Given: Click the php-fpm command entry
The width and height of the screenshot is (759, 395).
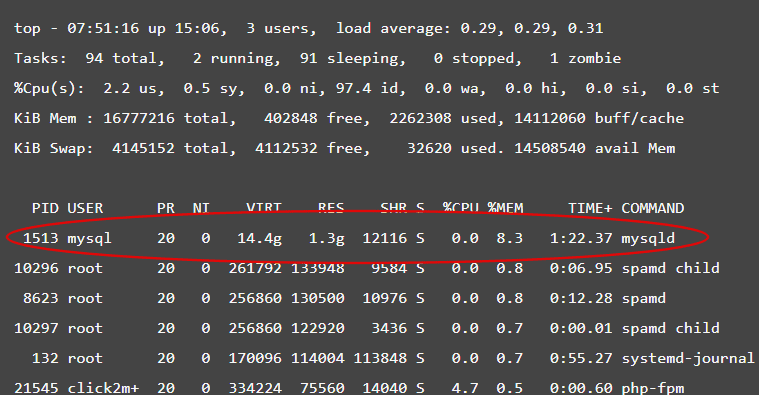Looking at the screenshot, I should [x=653, y=388].
